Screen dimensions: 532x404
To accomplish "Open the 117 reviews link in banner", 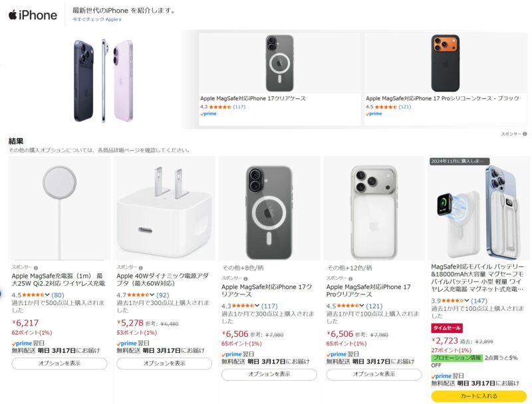I will [x=239, y=107].
